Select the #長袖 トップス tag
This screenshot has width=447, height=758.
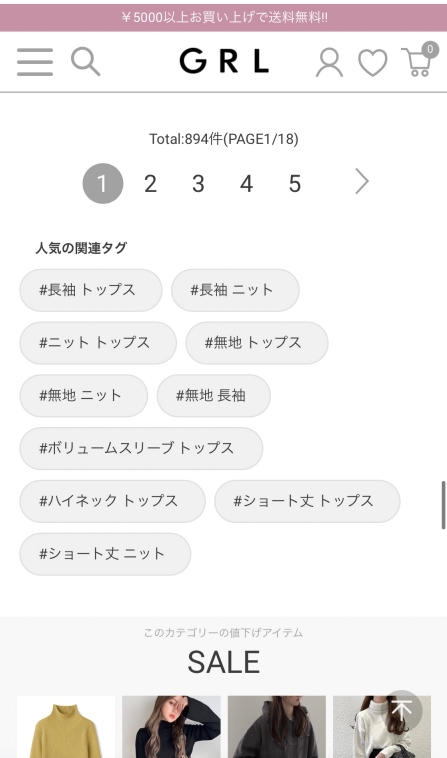91,290
